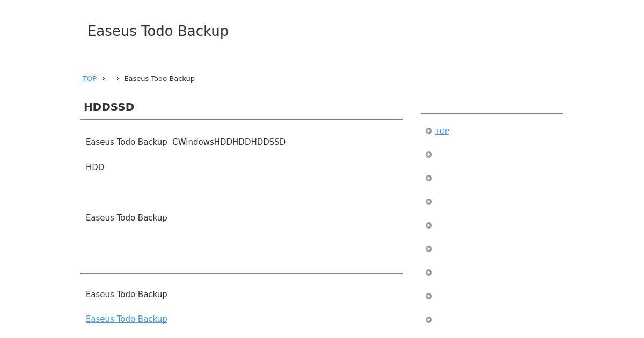Image resolution: width=644 pixels, height=338 pixels.
Task: Click the chevron right after breadcrumb TOP
Action: click(104, 79)
